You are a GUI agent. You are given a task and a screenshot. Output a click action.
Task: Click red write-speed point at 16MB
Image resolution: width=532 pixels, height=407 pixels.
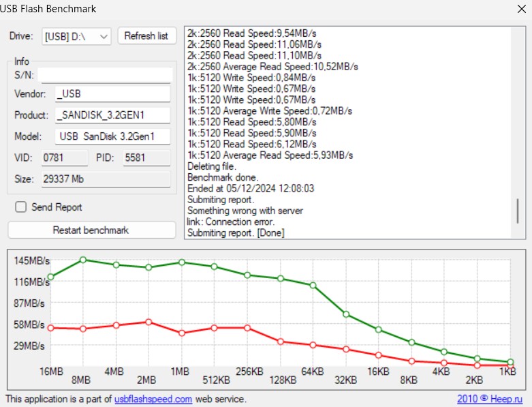point(51,328)
